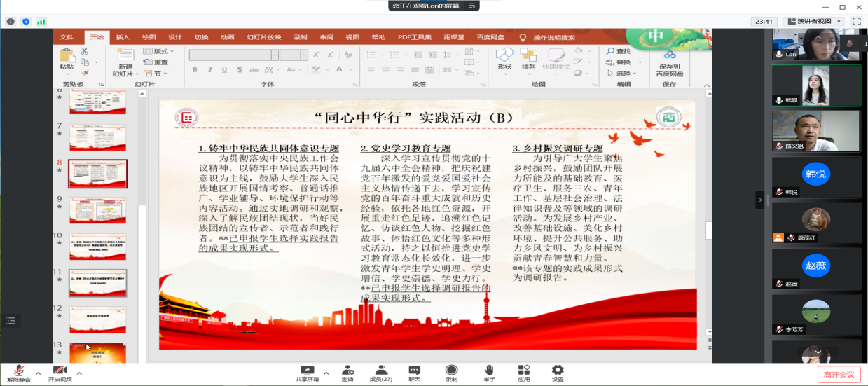Click the network signal strength icon
This screenshot has width=868, height=386.
[41, 22]
